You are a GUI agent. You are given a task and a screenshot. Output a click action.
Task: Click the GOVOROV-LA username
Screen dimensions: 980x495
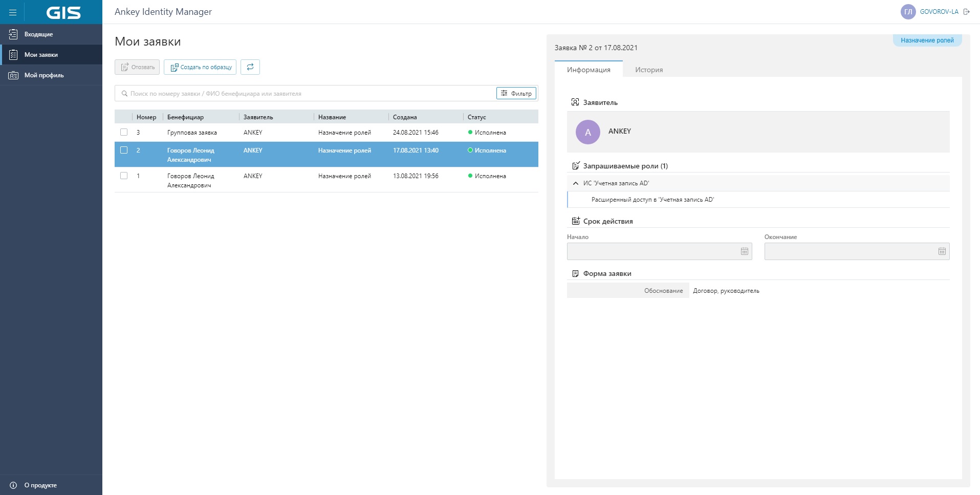pos(939,12)
